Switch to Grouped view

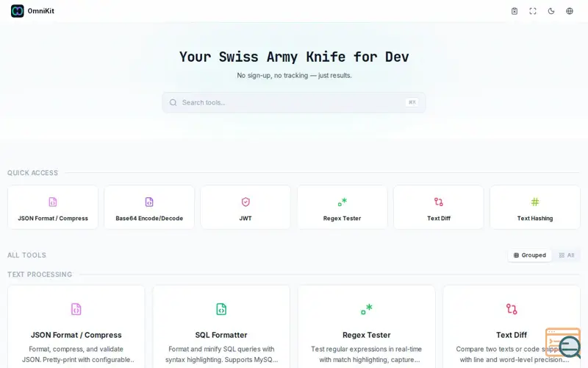click(x=529, y=255)
